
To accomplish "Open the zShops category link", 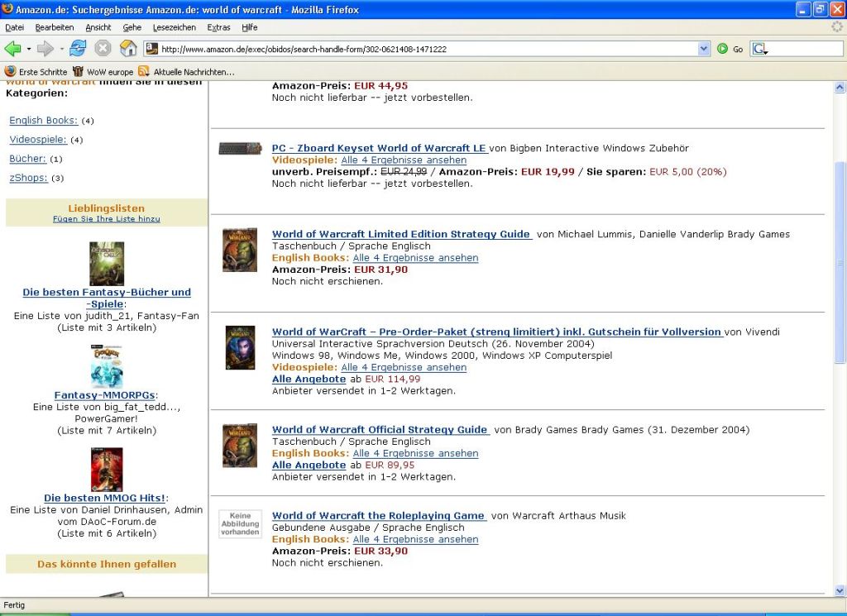I will [x=28, y=178].
